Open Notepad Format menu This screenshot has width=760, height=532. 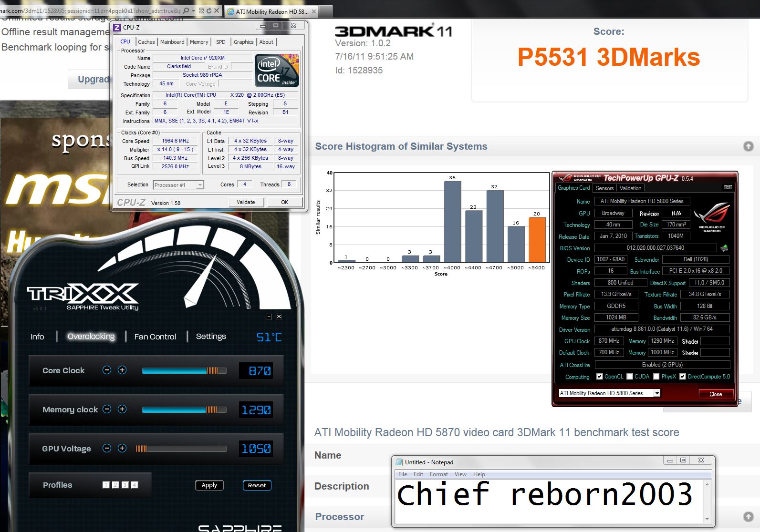[439, 474]
